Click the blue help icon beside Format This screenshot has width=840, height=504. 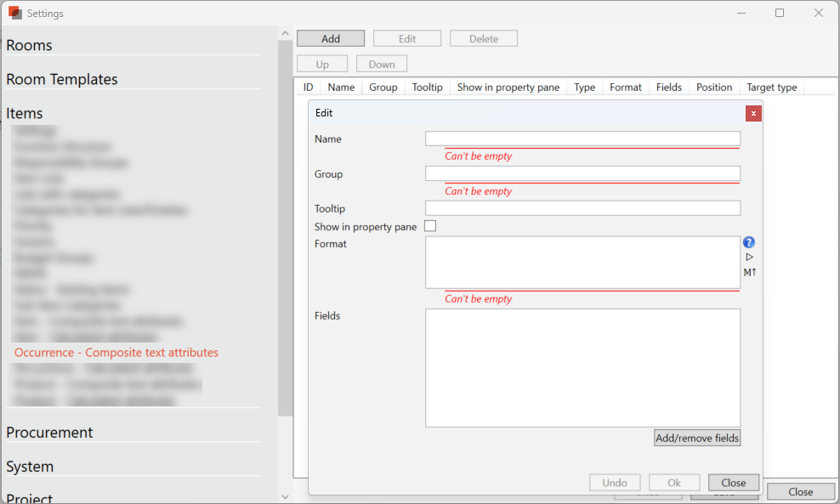pyautogui.click(x=749, y=242)
